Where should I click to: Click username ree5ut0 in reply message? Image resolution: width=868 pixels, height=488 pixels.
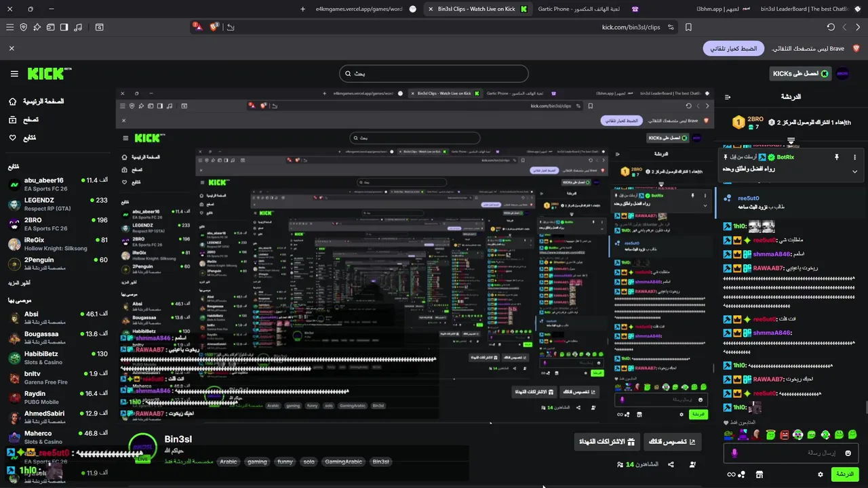click(748, 199)
